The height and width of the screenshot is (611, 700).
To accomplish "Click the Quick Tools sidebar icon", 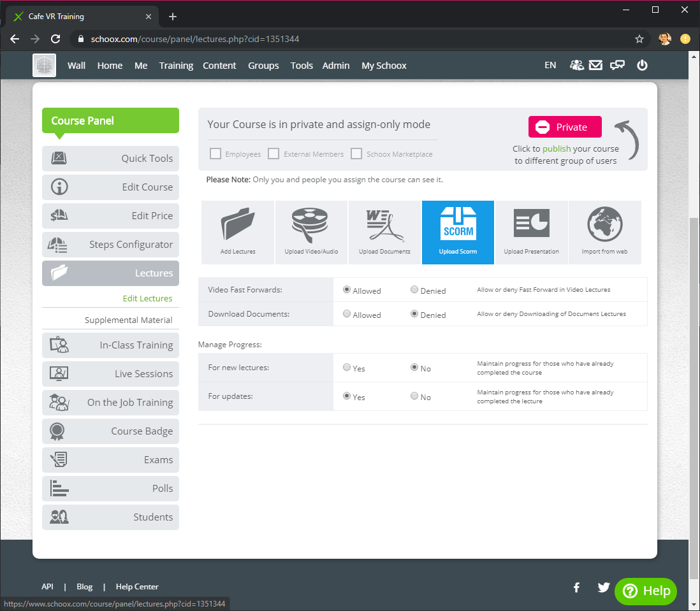I will point(59,158).
